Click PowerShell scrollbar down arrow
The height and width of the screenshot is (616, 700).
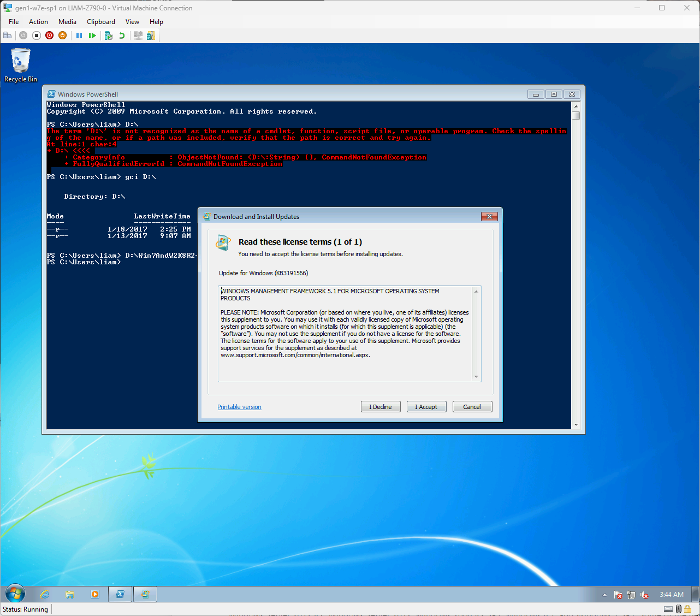coord(576,425)
